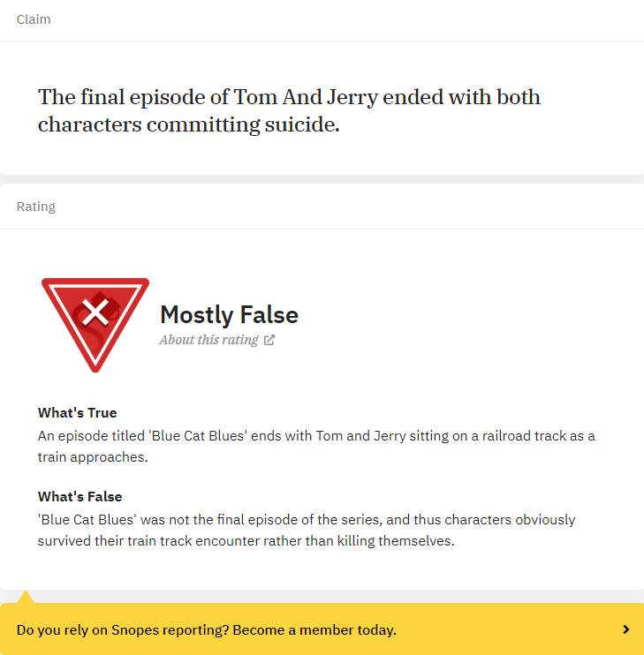The image size is (644, 655).
Task: Click the What's False heading
Action: click(80, 497)
